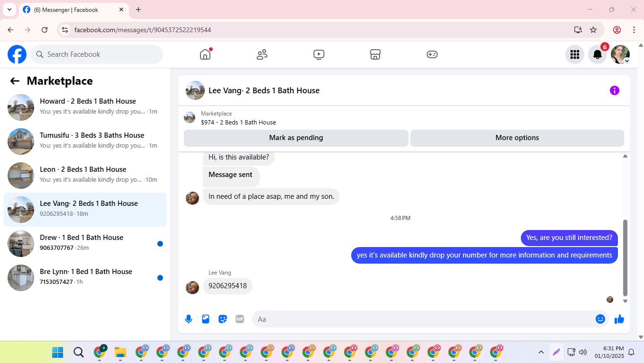Click the Chrome profile icon in toolbar
The width and height of the screenshot is (644, 363).
point(617,30)
